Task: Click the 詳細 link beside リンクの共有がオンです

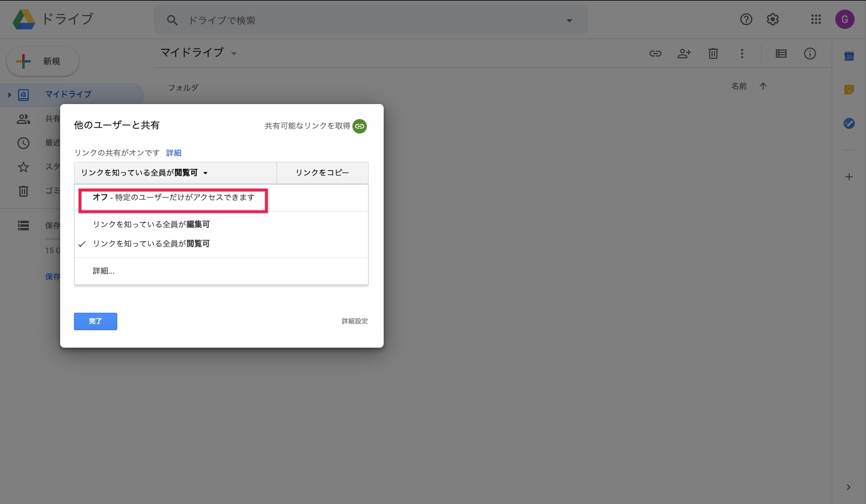Action: click(174, 153)
